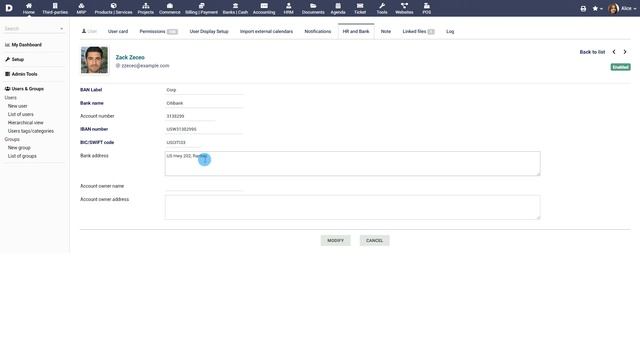This screenshot has width=640, height=360.
Task: Go to previous user record arrow
Action: [x=614, y=52]
